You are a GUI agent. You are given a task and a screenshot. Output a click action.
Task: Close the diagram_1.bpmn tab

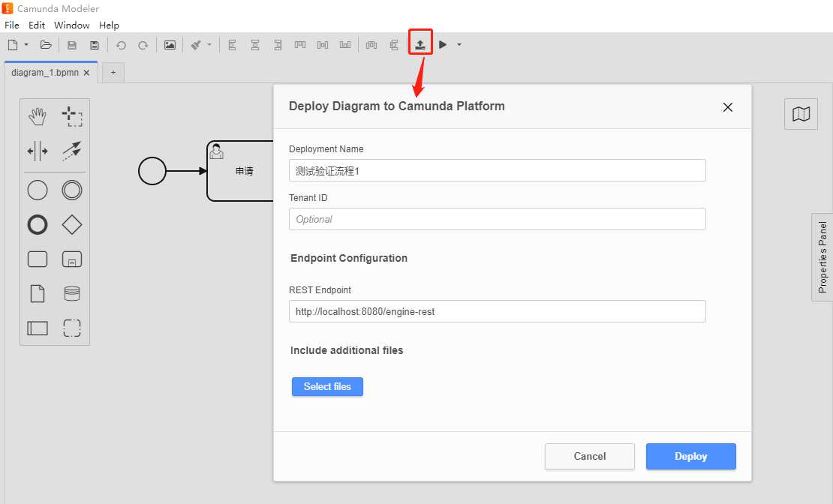pyautogui.click(x=86, y=73)
